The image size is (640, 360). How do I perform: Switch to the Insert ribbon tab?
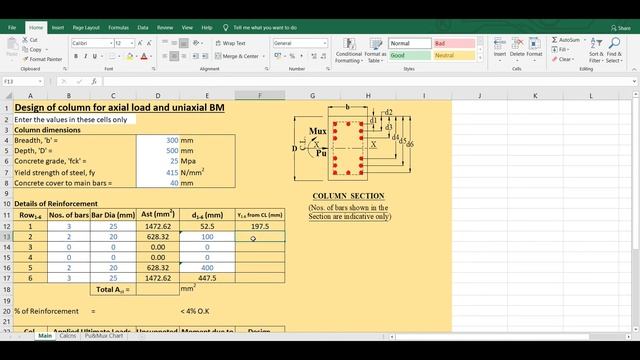coord(58,28)
